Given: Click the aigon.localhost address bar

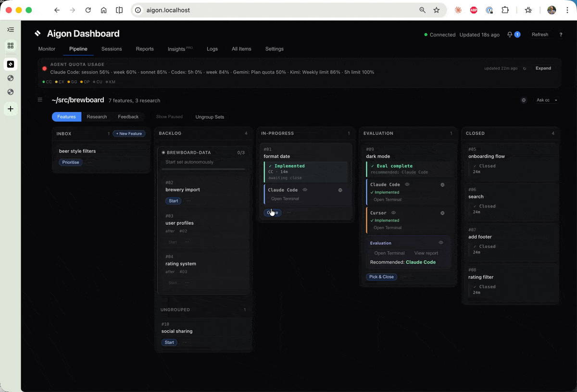Looking at the screenshot, I should [276, 10].
